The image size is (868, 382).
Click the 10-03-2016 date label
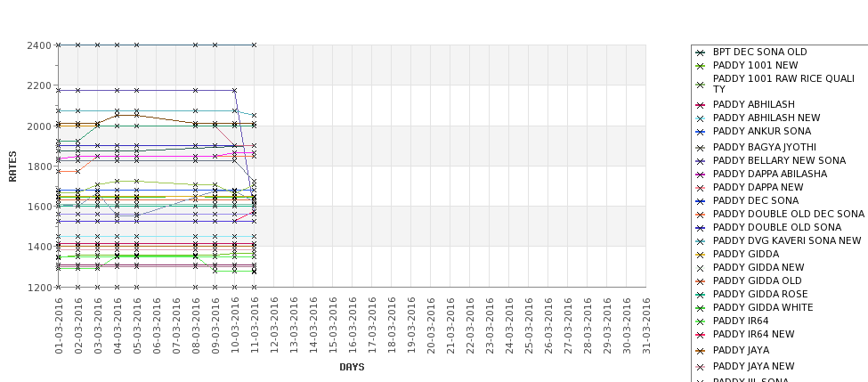(x=235, y=326)
